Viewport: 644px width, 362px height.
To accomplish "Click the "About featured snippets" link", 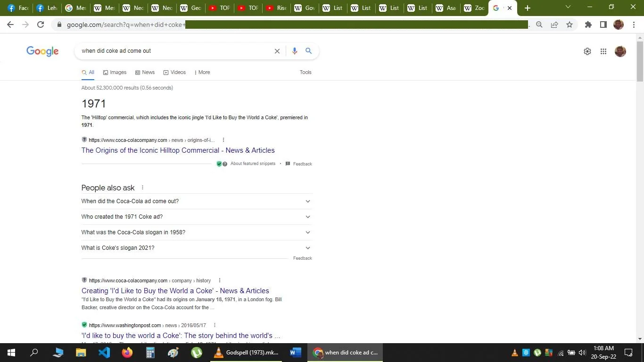I will pyautogui.click(x=253, y=164).
